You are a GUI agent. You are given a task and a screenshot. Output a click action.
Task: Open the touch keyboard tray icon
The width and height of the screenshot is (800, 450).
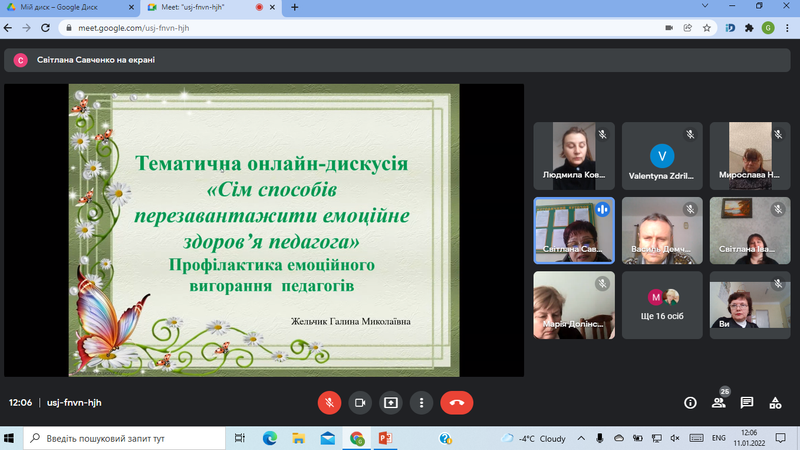(696, 438)
